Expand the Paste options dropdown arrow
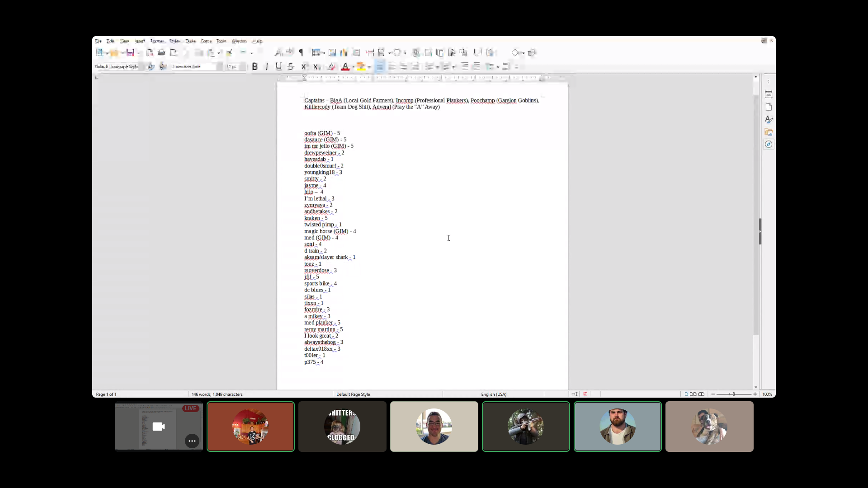This screenshot has height=488, width=868. pos(219,53)
